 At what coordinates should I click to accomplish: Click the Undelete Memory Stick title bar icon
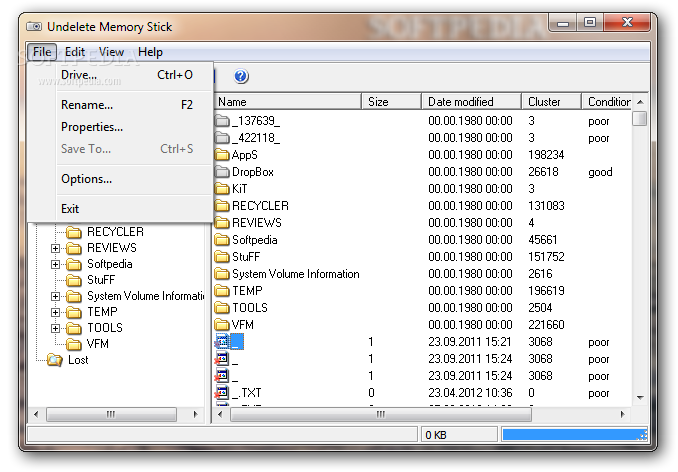click(34, 27)
